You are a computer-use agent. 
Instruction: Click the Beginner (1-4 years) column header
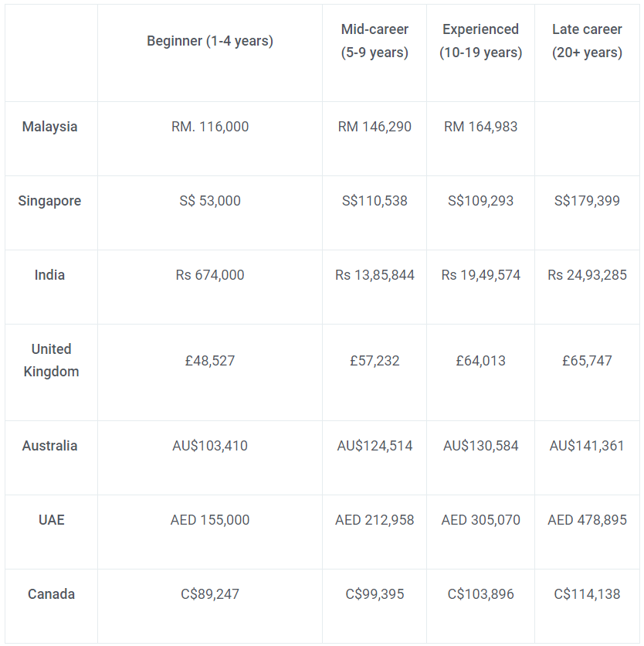(210, 41)
